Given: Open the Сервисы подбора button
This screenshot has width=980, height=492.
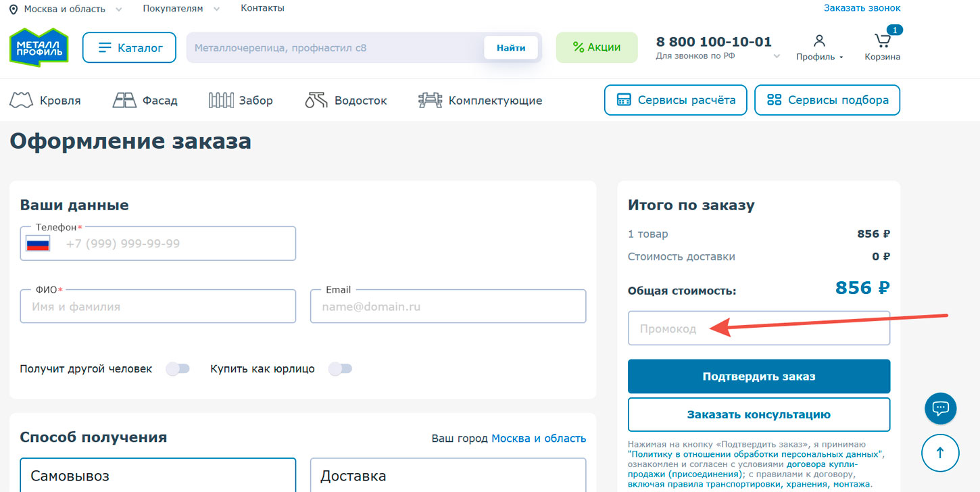Looking at the screenshot, I should point(827,101).
